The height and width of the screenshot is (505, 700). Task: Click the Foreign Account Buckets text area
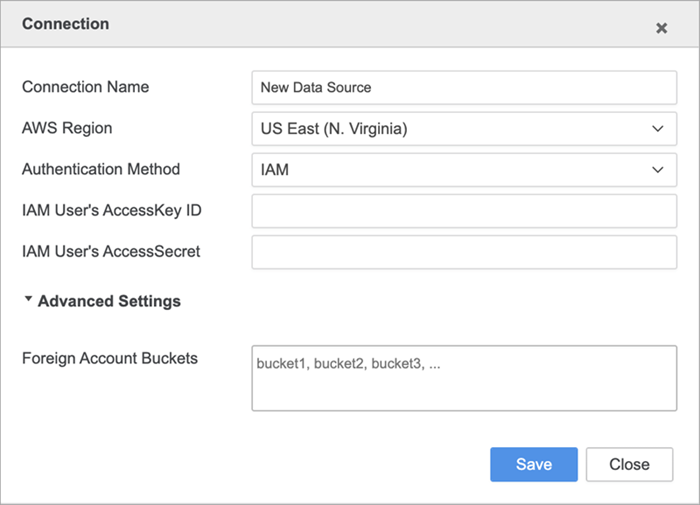[x=464, y=378]
